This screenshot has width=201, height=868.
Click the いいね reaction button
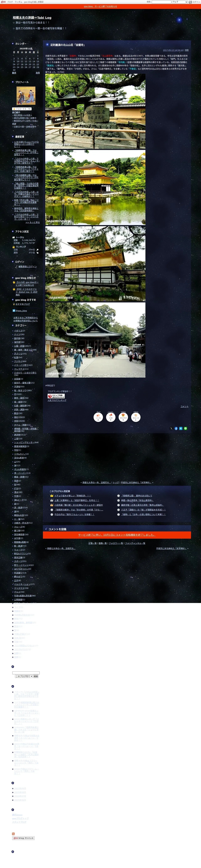point(98,417)
